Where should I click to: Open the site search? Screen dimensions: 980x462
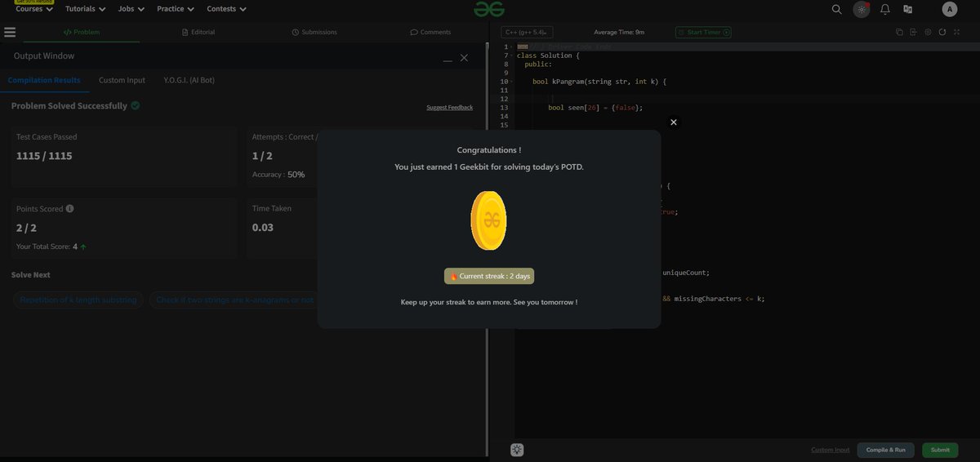coord(836,9)
